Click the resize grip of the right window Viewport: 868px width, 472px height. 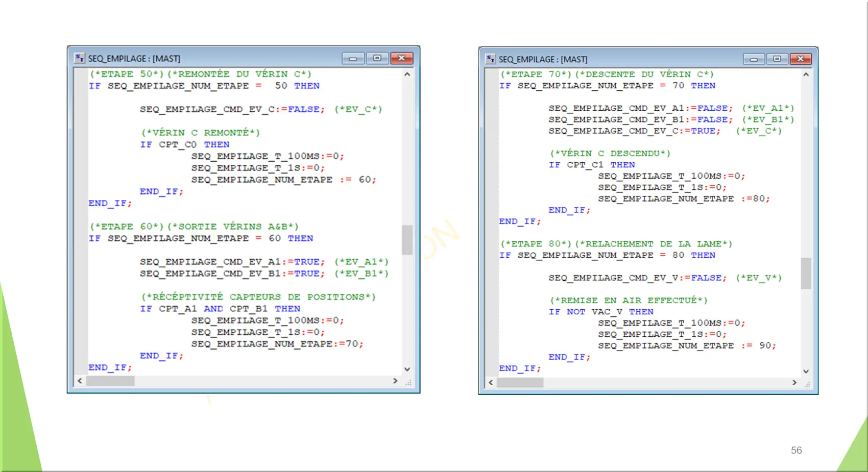(x=807, y=384)
